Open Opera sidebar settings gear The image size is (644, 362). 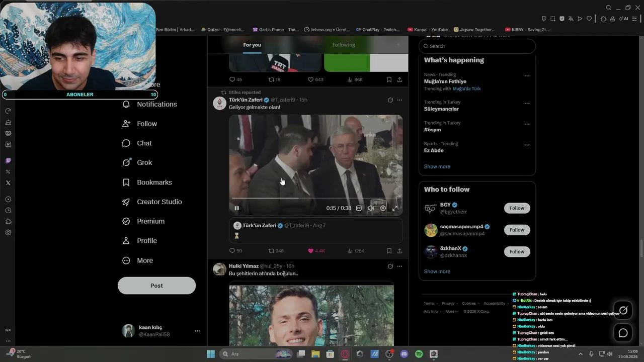[x=8, y=232]
